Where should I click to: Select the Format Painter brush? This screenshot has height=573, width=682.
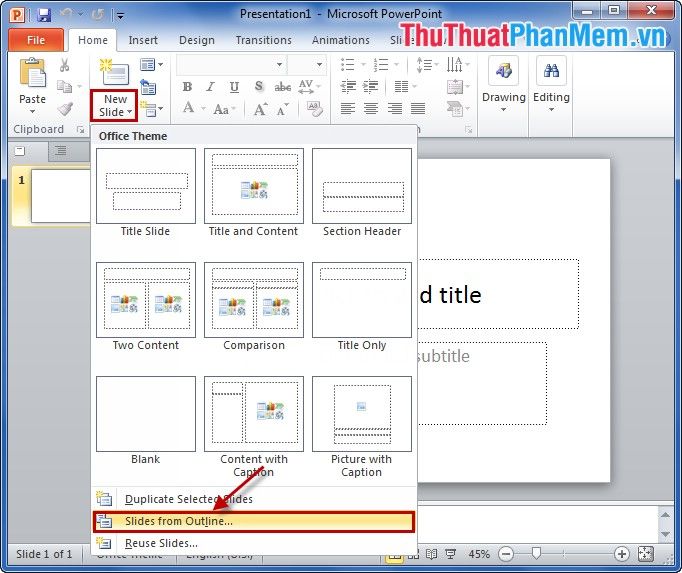click(x=65, y=108)
